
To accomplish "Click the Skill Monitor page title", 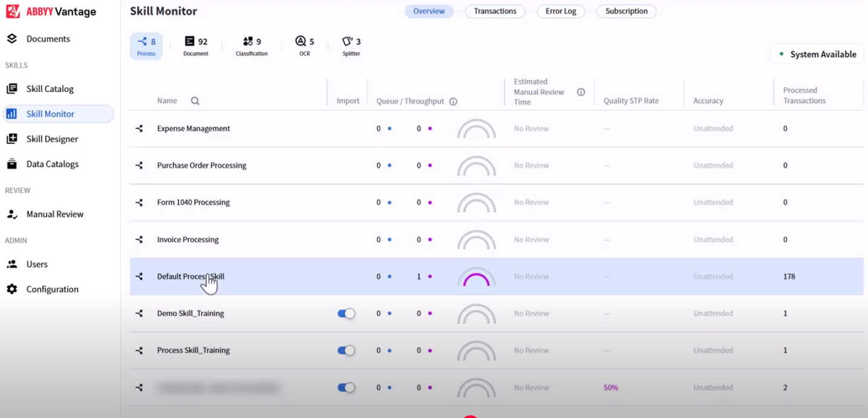I will coord(163,11).
